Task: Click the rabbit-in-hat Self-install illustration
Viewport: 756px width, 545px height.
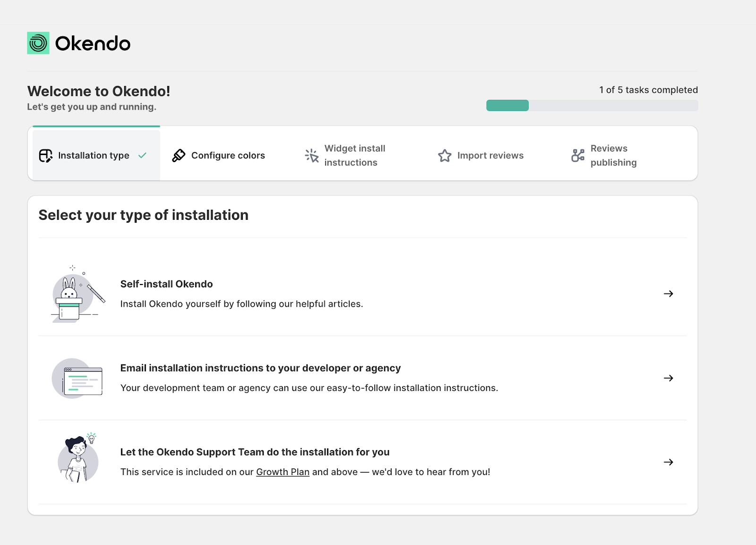Action: point(78,294)
